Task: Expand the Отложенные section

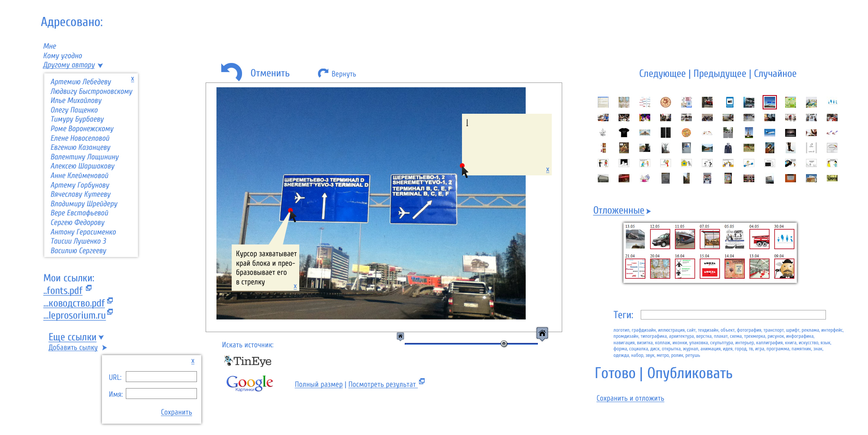Action: point(649,211)
